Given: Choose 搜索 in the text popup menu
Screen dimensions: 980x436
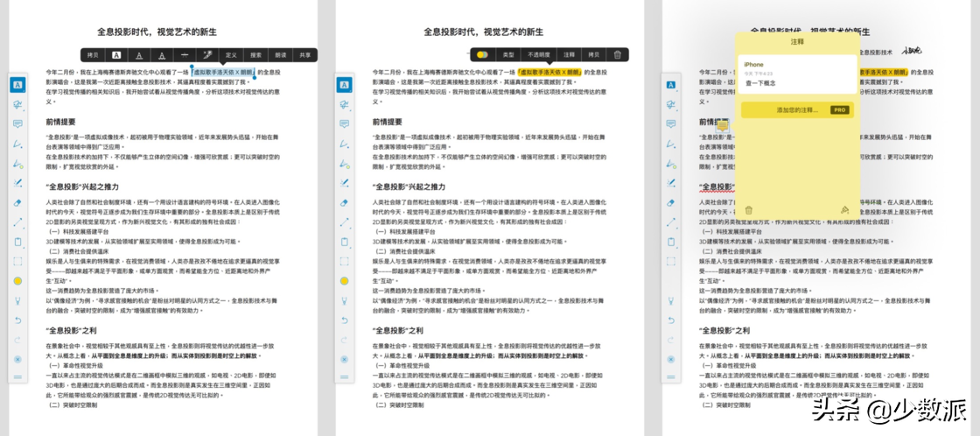Looking at the screenshot, I should (x=255, y=55).
